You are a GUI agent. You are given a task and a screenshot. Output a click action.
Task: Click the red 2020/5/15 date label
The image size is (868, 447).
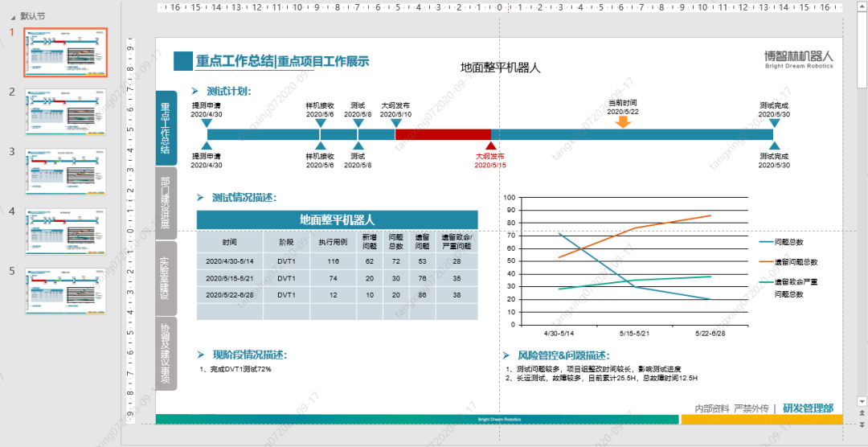point(490,165)
